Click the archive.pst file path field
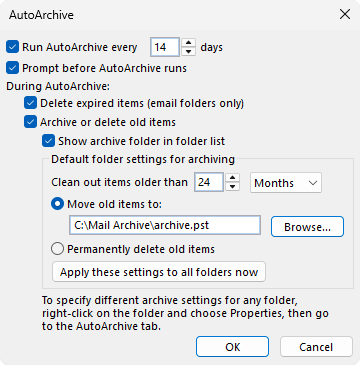The width and height of the screenshot is (360, 365). 165,225
